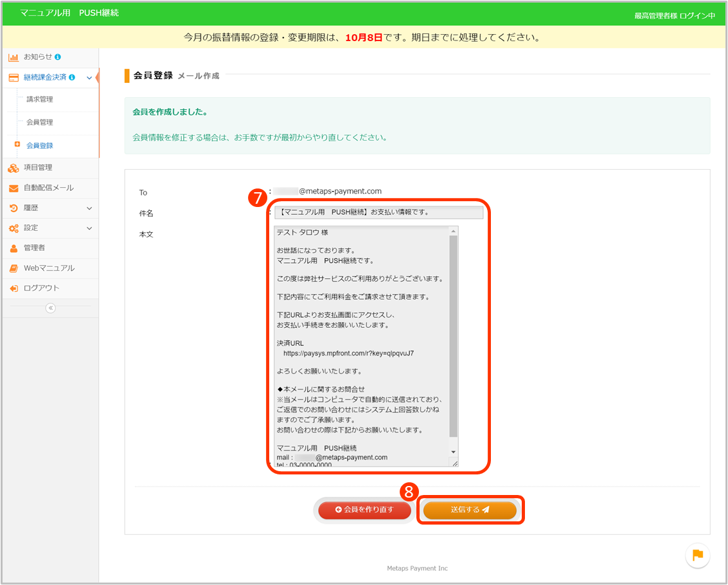Collapse the 継続課金決済 menu chevron
The image size is (728, 585).
tap(89, 78)
